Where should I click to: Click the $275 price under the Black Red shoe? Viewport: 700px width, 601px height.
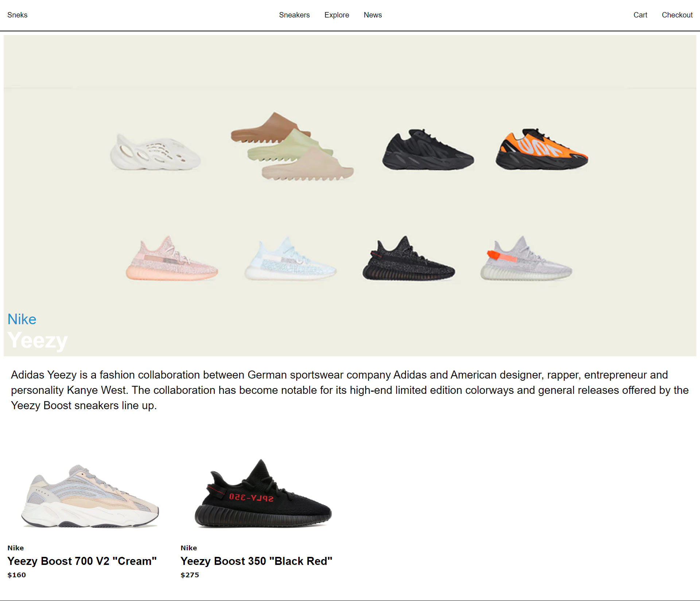pos(190,575)
